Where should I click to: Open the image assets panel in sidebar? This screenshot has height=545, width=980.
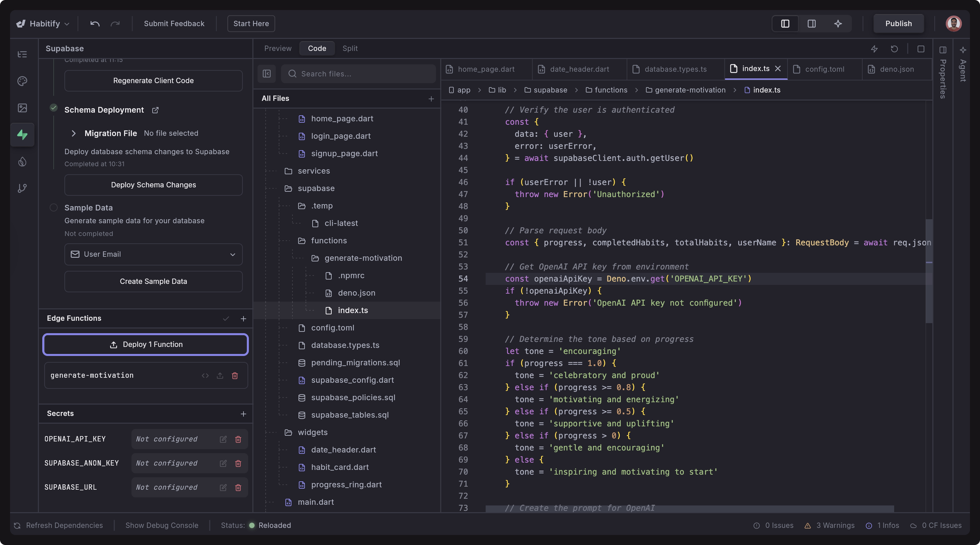click(x=22, y=108)
